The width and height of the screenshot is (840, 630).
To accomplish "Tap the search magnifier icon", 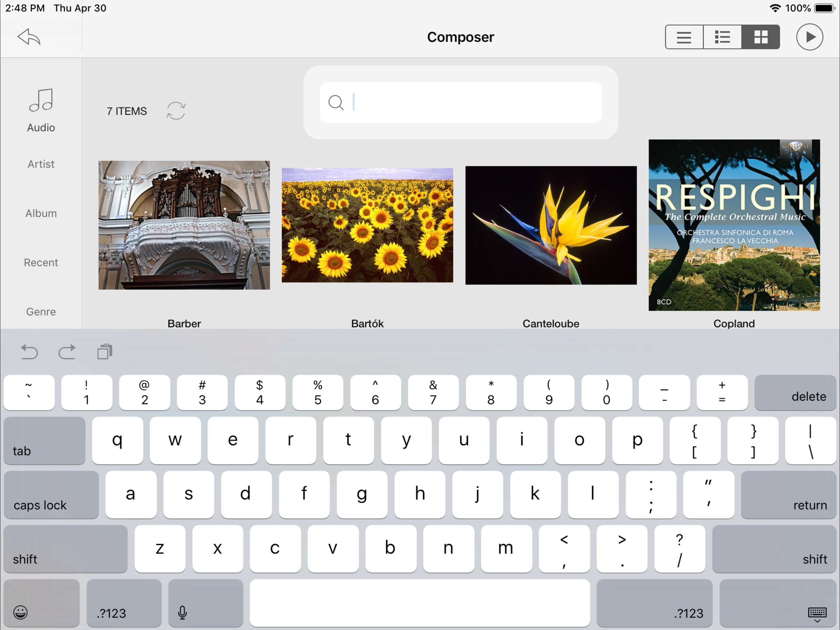I will coord(336,103).
